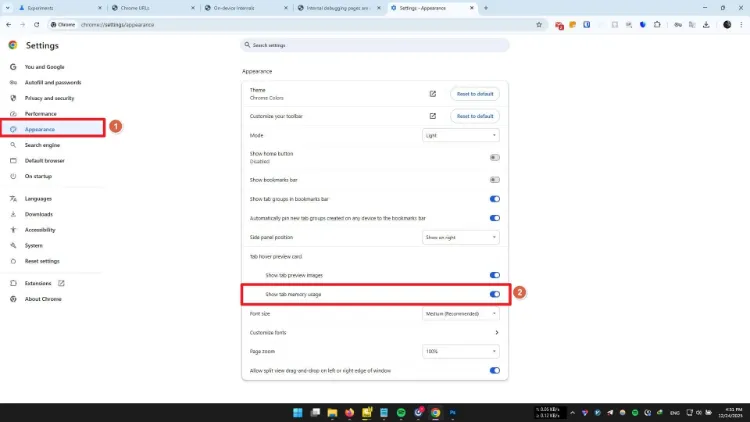Expand Customize fonts chevron
This screenshot has width=750, height=422.
496,333
